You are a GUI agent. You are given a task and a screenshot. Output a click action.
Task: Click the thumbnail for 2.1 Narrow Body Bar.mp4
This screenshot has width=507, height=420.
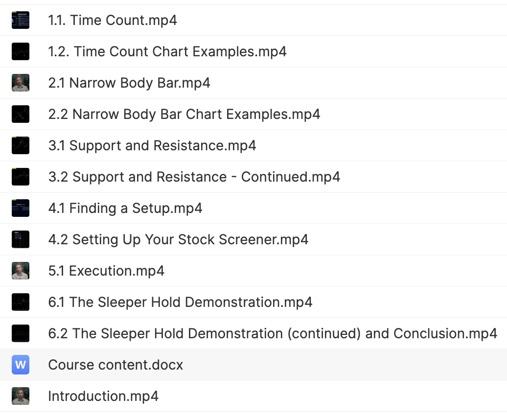click(21, 83)
